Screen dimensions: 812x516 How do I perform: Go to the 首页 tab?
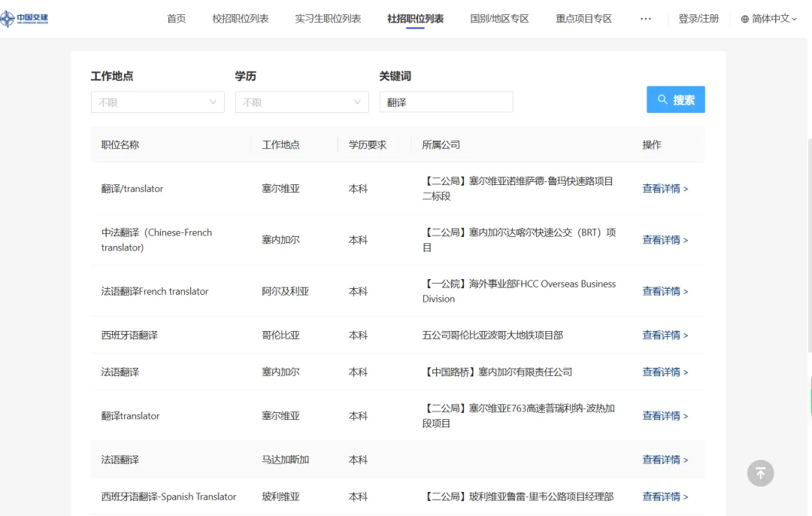click(x=176, y=19)
